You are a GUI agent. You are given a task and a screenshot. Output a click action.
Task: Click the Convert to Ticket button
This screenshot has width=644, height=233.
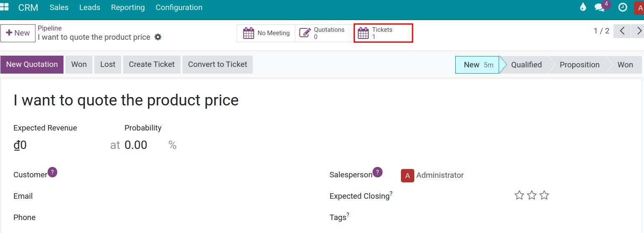(218, 64)
